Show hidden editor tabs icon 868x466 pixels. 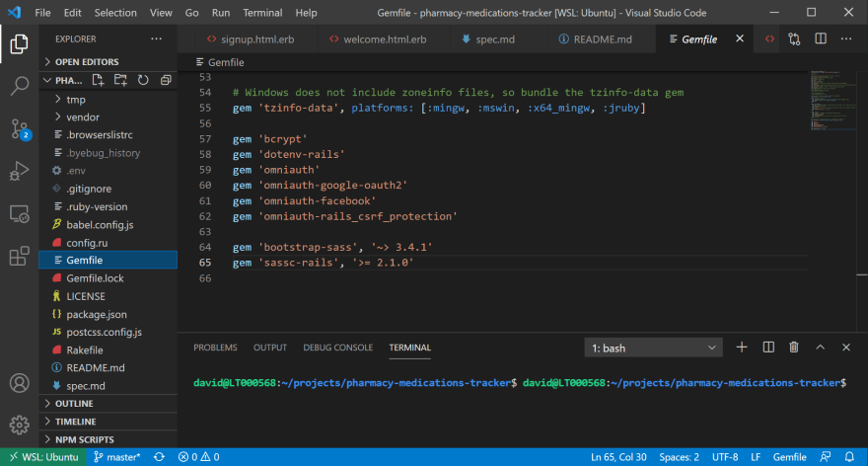(769, 39)
